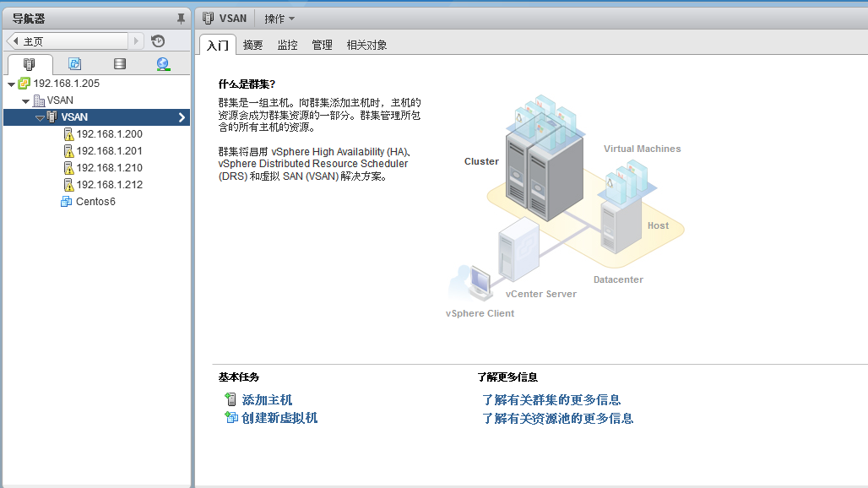Open 了解有关资源池的更多信息 link
The height and width of the screenshot is (488, 868).
click(x=557, y=418)
